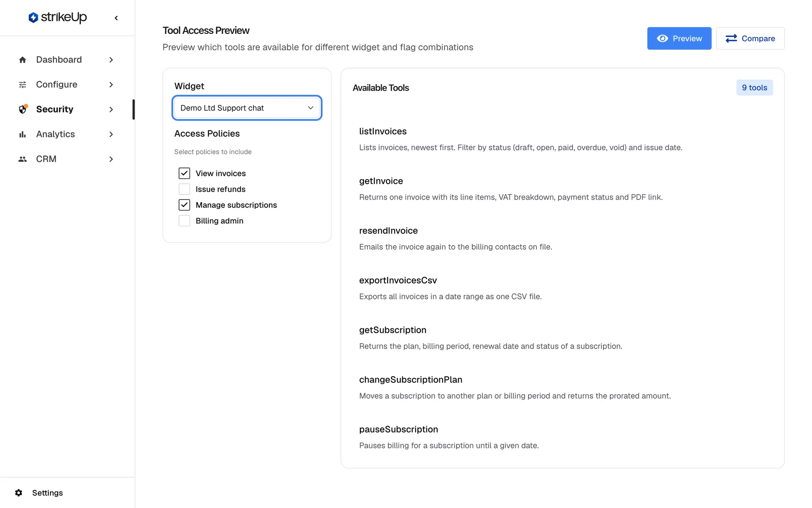
Task: Click the Tool Access Preview heading
Action: coord(206,30)
